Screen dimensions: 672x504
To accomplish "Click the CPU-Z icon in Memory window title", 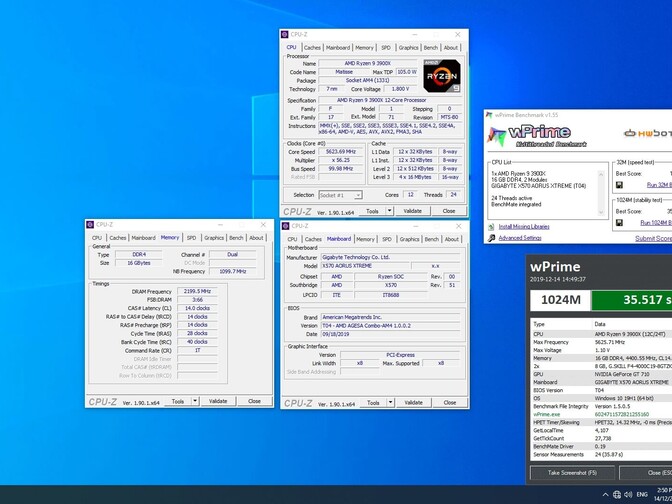I will point(90,225).
